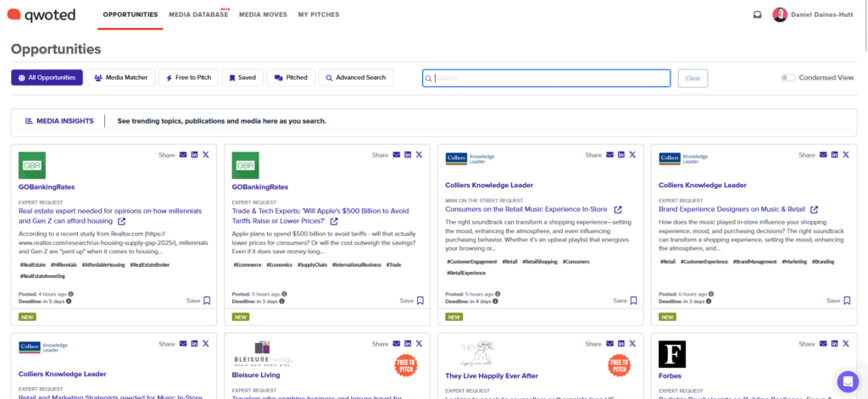Image resolution: width=868 pixels, height=399 pixels.
Task: Click the Qwoted logo
Action: [x=41, y=15]
